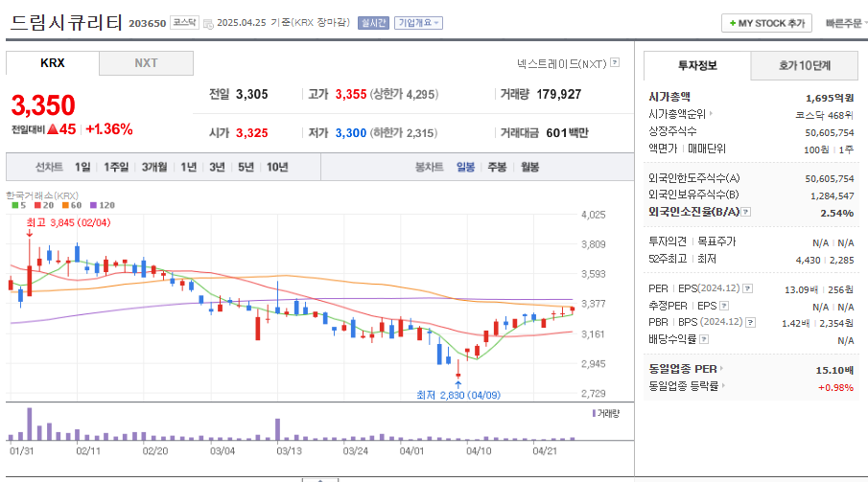Click the +1.36% change rate

click(x=109, y=129)
